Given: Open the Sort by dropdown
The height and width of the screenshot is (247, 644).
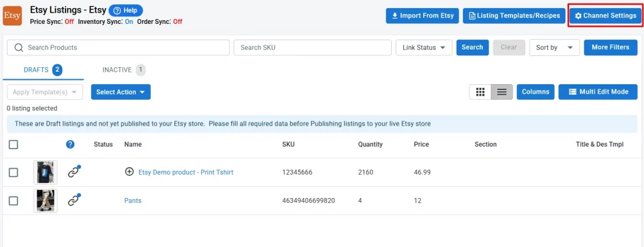Looking at the screenshot, I should pyautogui.click(x=555, y=48).
